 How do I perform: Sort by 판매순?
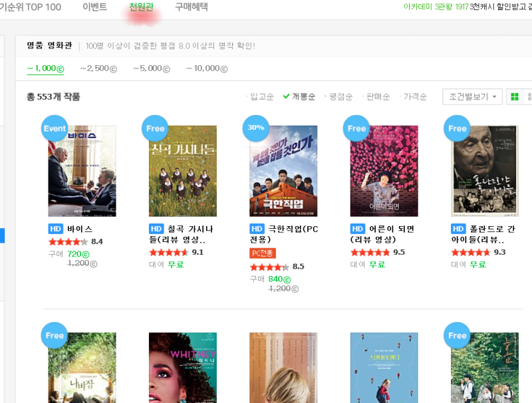click(x=376, y=96)
